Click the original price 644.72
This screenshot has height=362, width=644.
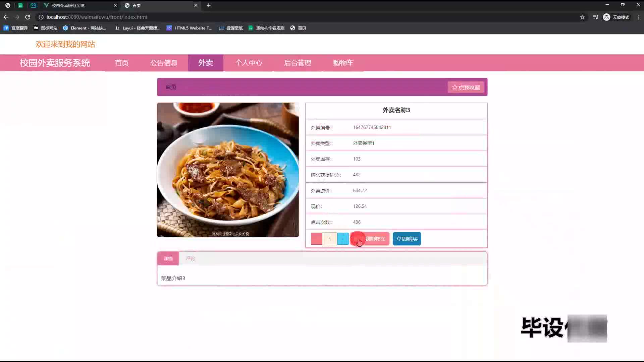coord(360,190)
